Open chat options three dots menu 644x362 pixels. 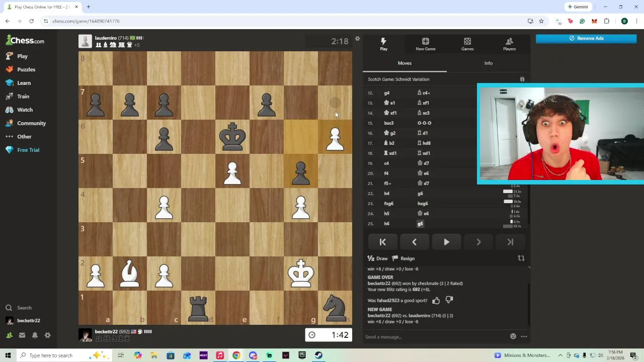pos(524,336)
